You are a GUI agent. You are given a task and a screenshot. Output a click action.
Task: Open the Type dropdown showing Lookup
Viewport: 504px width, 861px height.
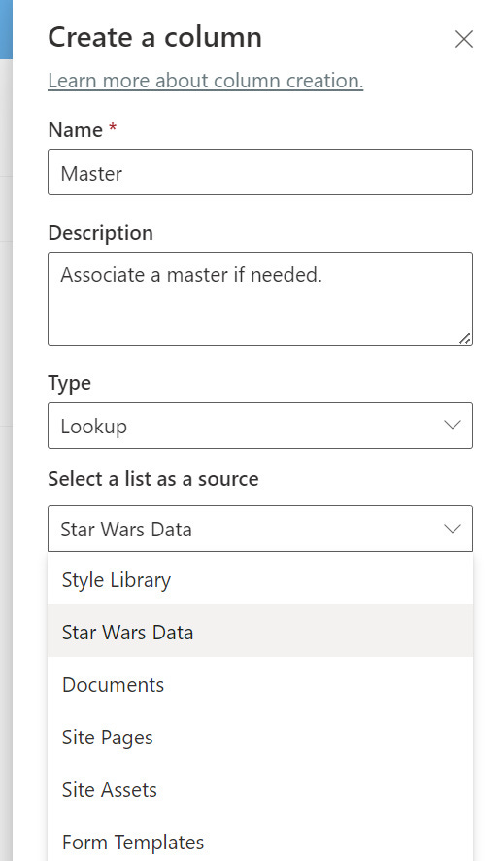click(260, 426)
